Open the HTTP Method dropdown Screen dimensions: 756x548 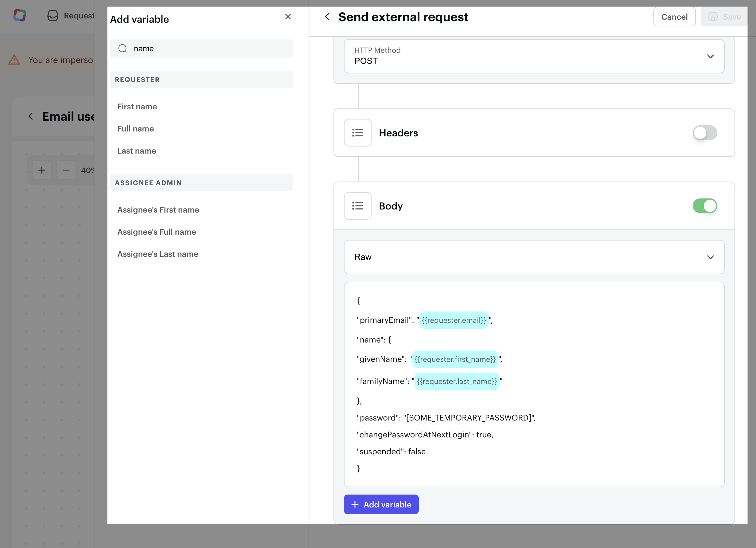tap(534, 56)
